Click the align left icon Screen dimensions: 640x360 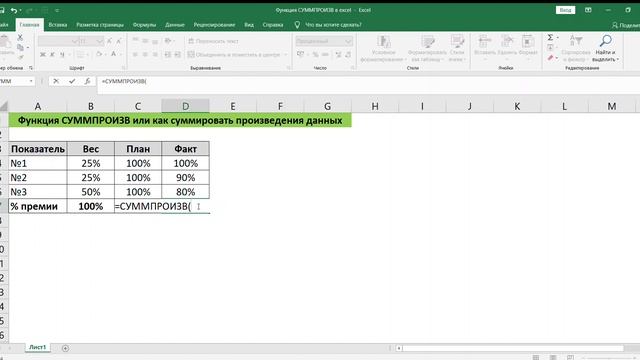click(135, 54)
